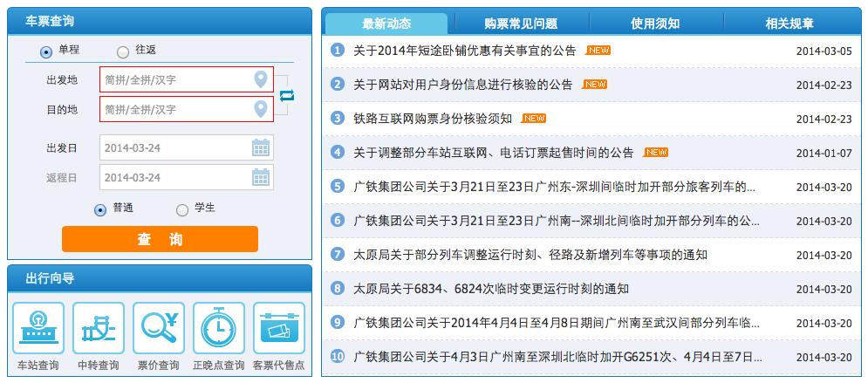Screen dimensions: 868x383
Task: Click the 正晚点查询 label text
Action: (219, 366)
